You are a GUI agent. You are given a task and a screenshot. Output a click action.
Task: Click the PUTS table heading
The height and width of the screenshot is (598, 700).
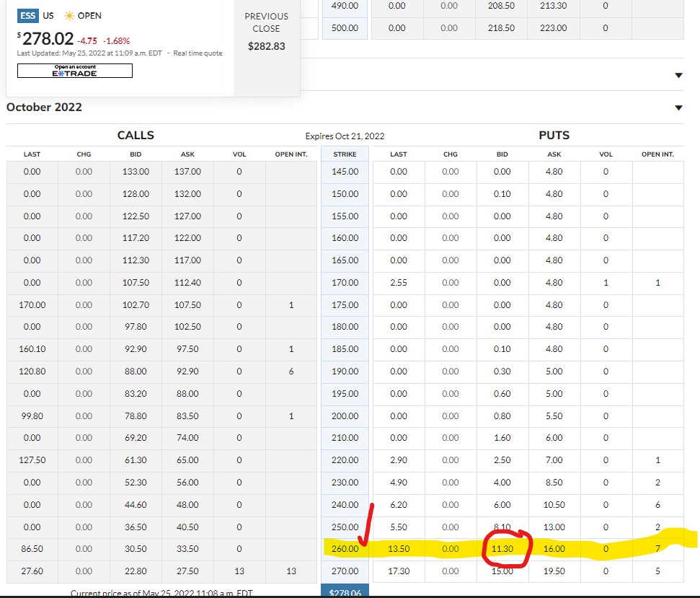point(554,136)
